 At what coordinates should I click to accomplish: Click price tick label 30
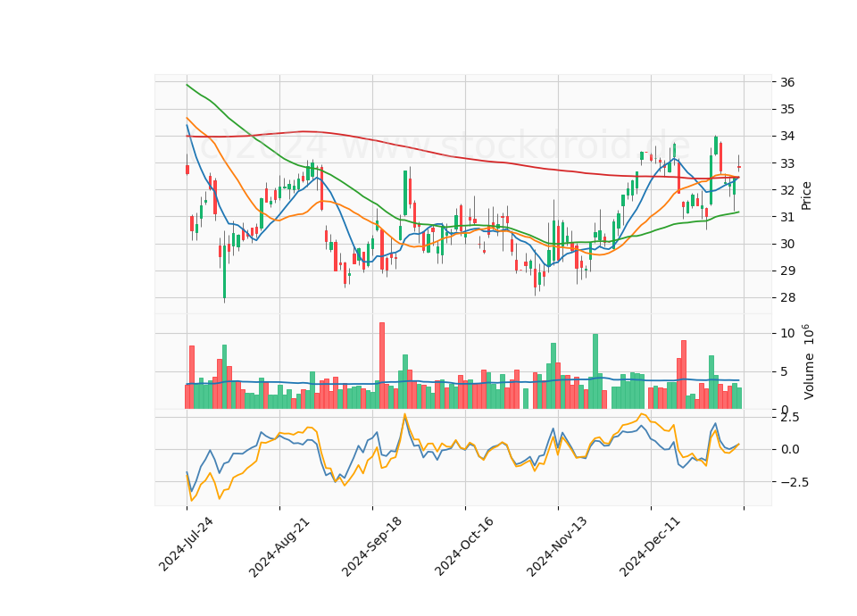[x=787, y=244]
